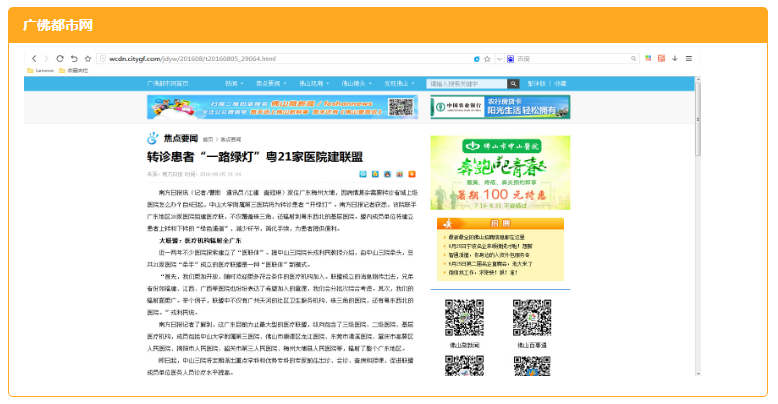Click the undo closed tab arrow icon
Viewport: 778px width, 404px height.
(74, 59)
